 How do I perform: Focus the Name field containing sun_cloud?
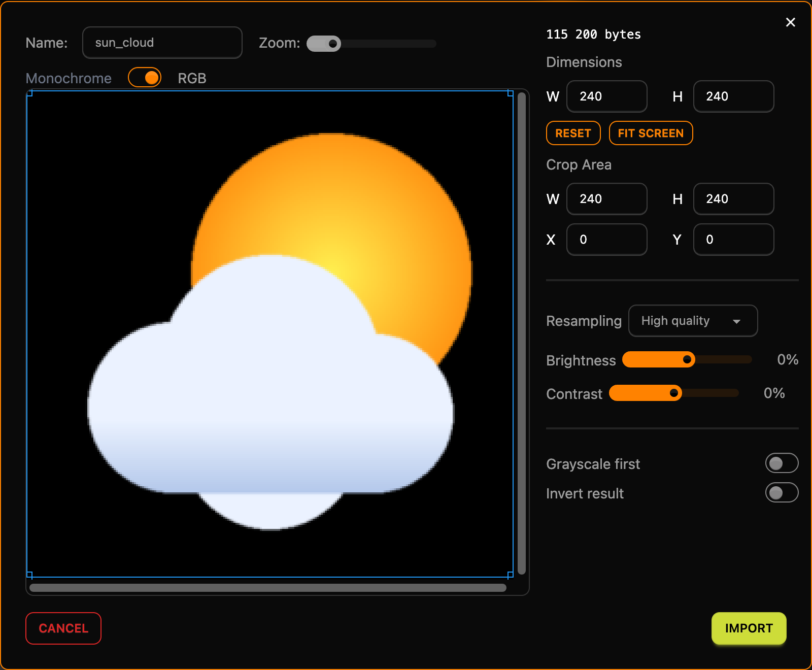[162, 43]
